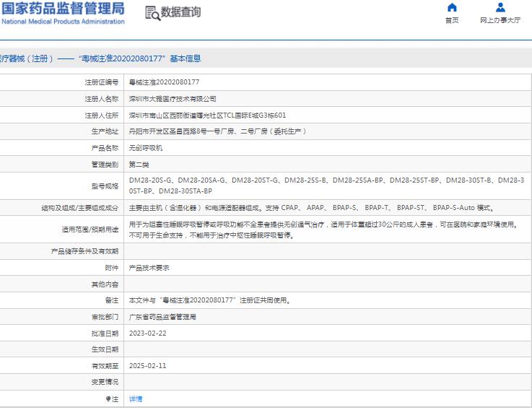
Task: Click National Medical Products Administration subtitle
Action: coord(63,22)
